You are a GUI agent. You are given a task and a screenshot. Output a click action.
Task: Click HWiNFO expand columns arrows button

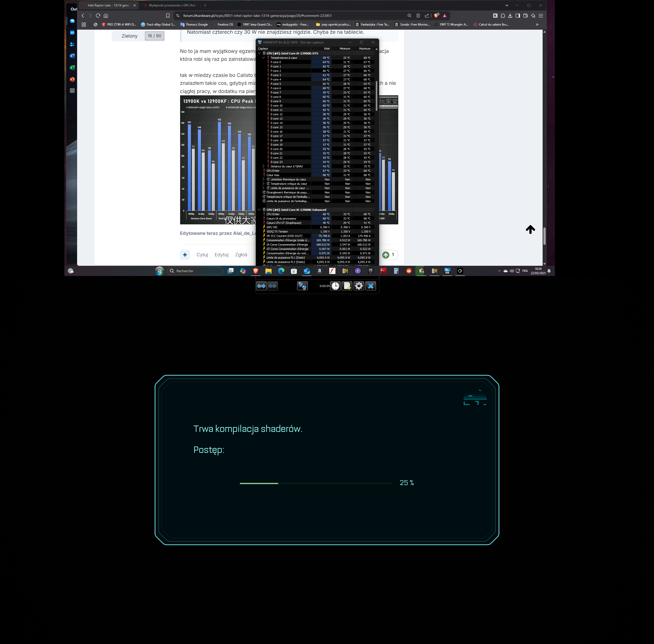tap(261, 286)
